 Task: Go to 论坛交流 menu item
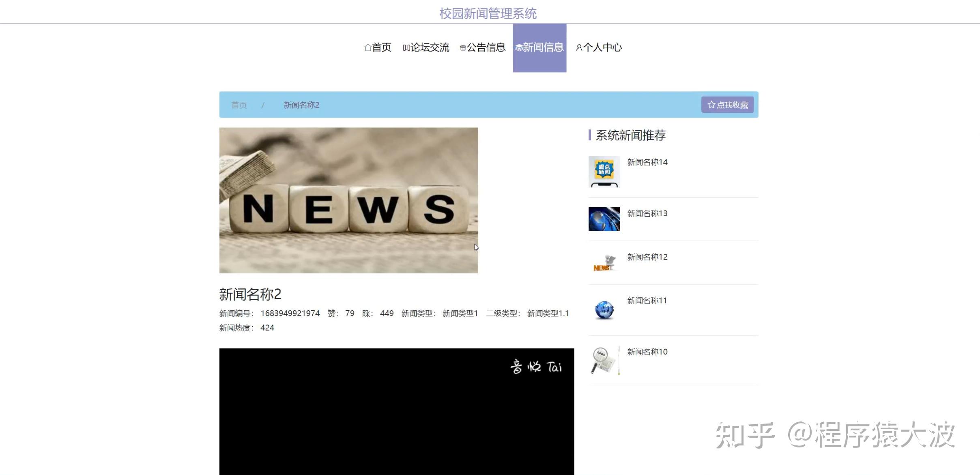point(430,47)
